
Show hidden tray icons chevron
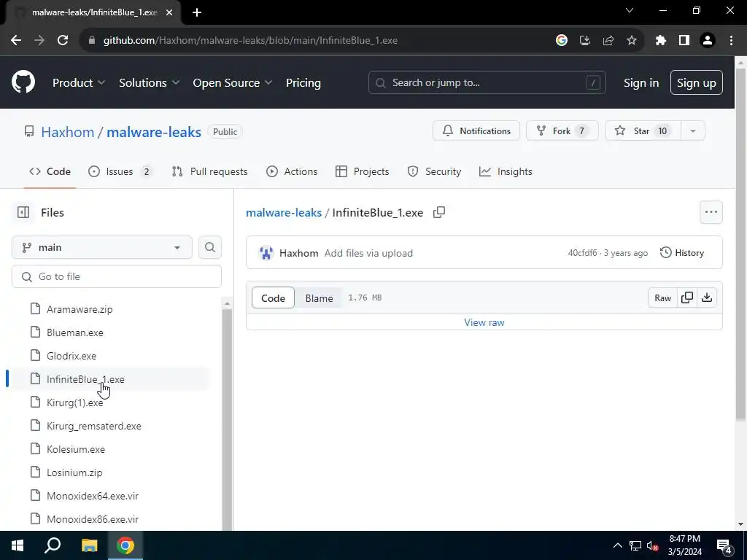tap(617, 545)
